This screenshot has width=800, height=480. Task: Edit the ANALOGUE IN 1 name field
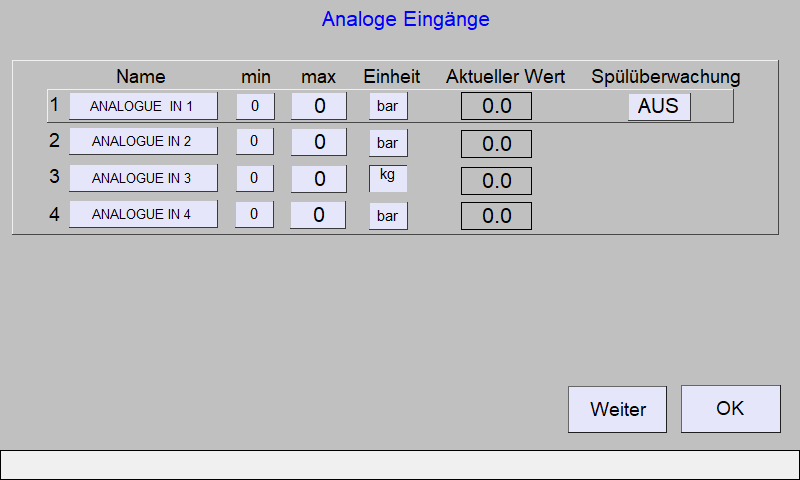click(x=143, y=106)
